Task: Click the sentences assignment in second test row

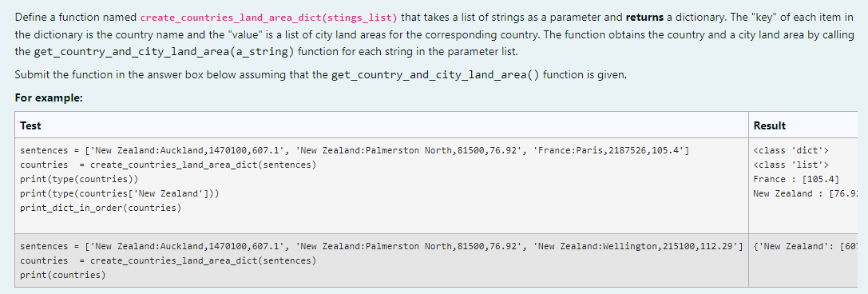Action: click(x=382, y=246)
